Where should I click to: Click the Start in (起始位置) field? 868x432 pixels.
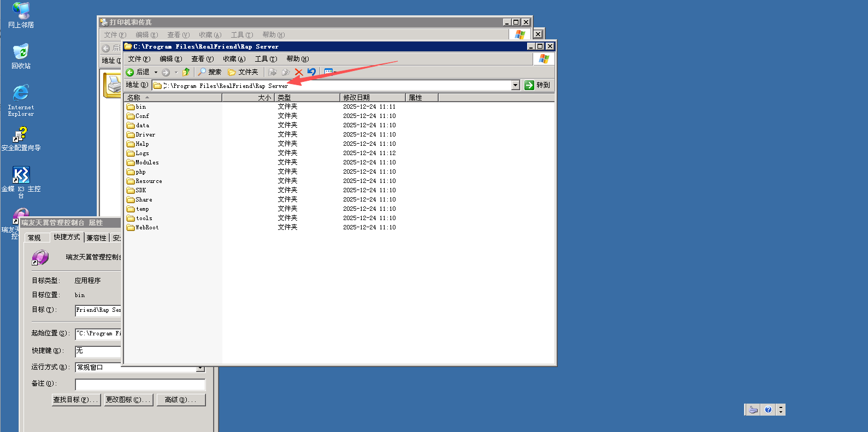pyautogui.click(x=98, y=334)
